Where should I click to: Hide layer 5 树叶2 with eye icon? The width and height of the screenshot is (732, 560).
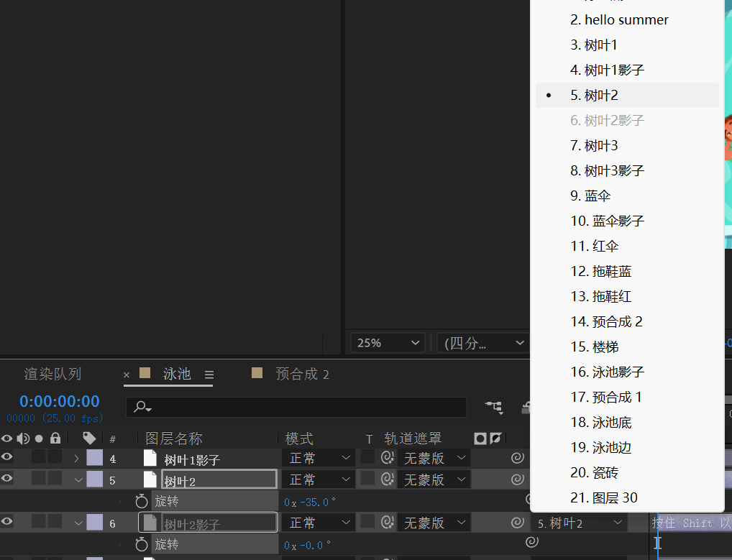click(6, 478)
